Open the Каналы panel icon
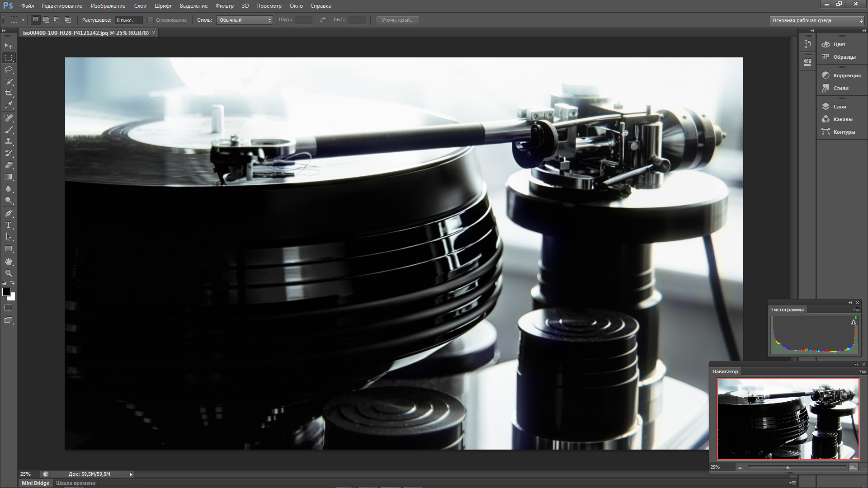This screenshot has width=868, height=488. [x=826, y=119]
